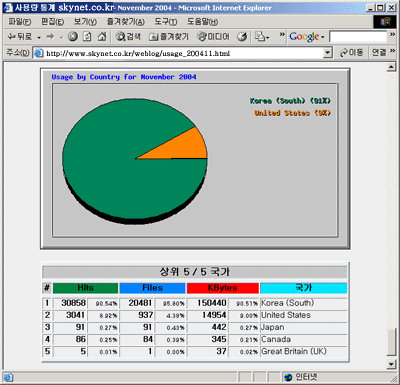Refresh the page using the Refresh icon
The width and height of the screenshot is (400, 385).
87,36
